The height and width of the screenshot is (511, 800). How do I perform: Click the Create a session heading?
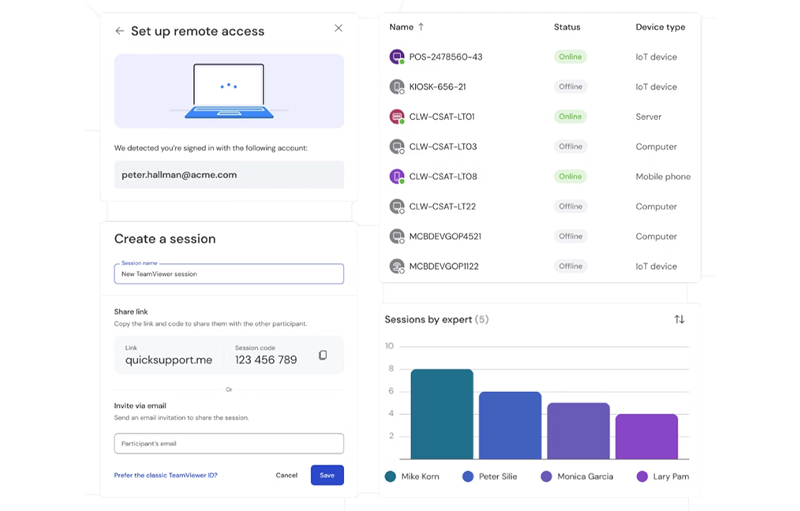[x=165, y=239]
